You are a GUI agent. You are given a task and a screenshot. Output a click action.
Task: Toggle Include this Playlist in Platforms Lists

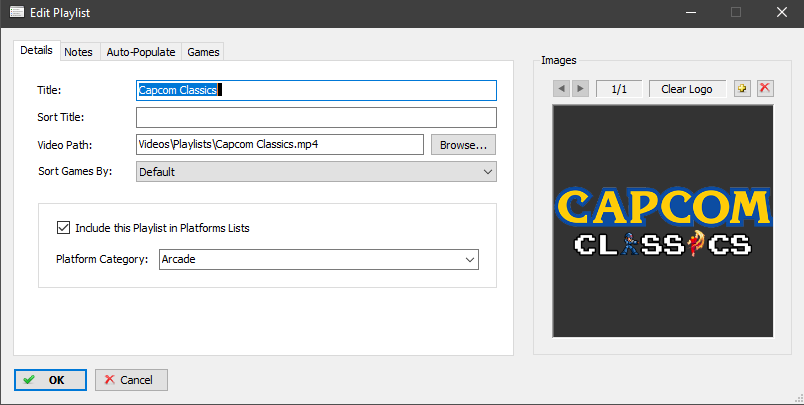tap(65, 228)
